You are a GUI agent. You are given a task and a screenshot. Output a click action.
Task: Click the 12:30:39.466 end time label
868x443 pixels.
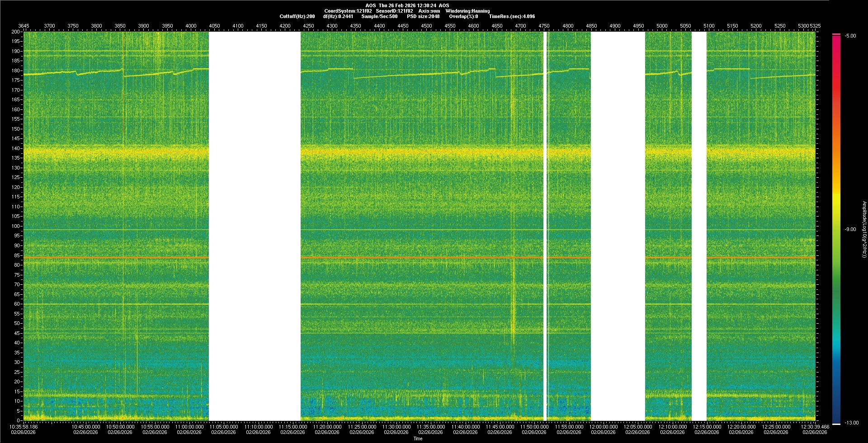815,426
